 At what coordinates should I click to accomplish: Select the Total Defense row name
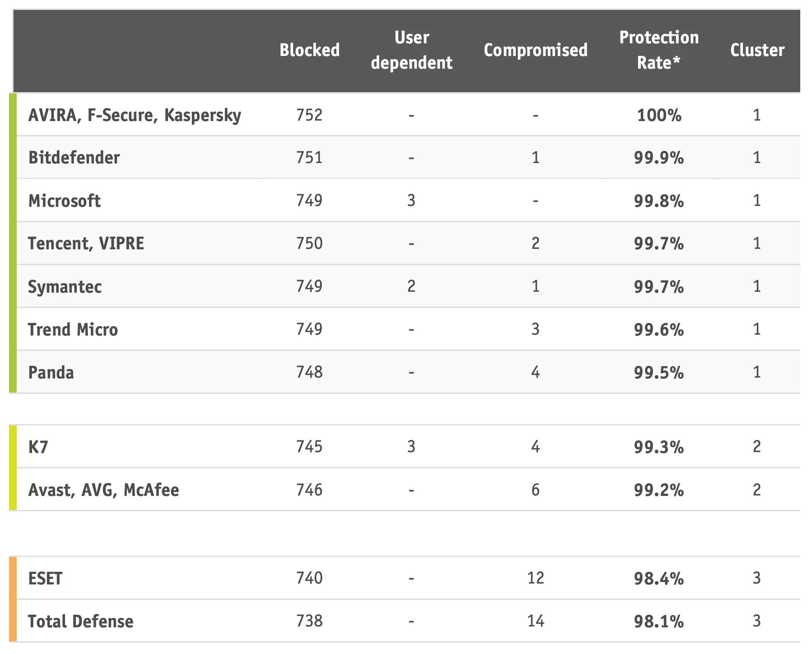pyautogui.click(x=80, y=621)
